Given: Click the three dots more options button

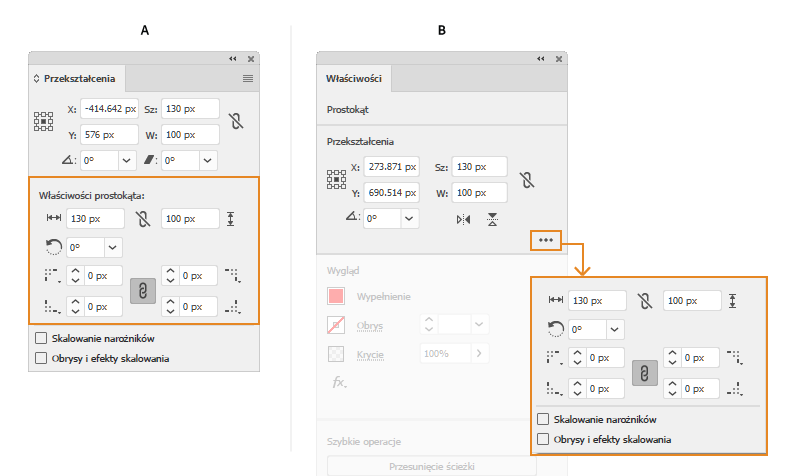Looking at the screenshot, I should [x=546, y=240].
